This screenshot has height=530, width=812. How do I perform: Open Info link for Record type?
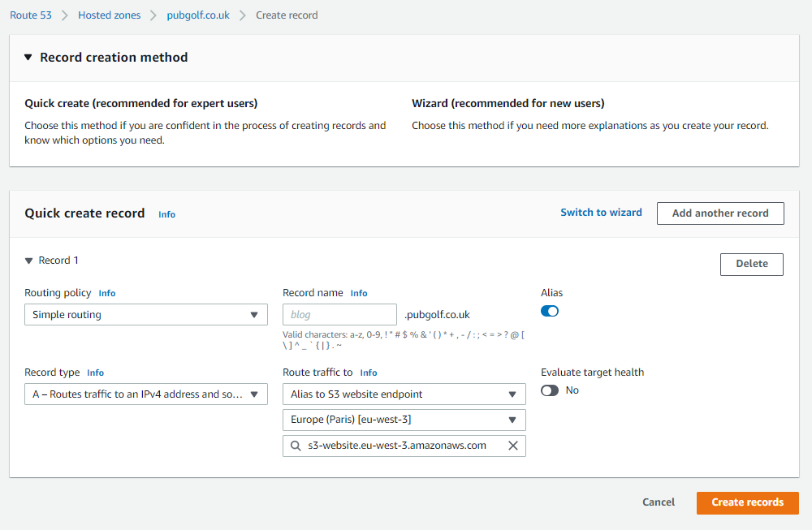pyautogui.click(x=95, y=373)
